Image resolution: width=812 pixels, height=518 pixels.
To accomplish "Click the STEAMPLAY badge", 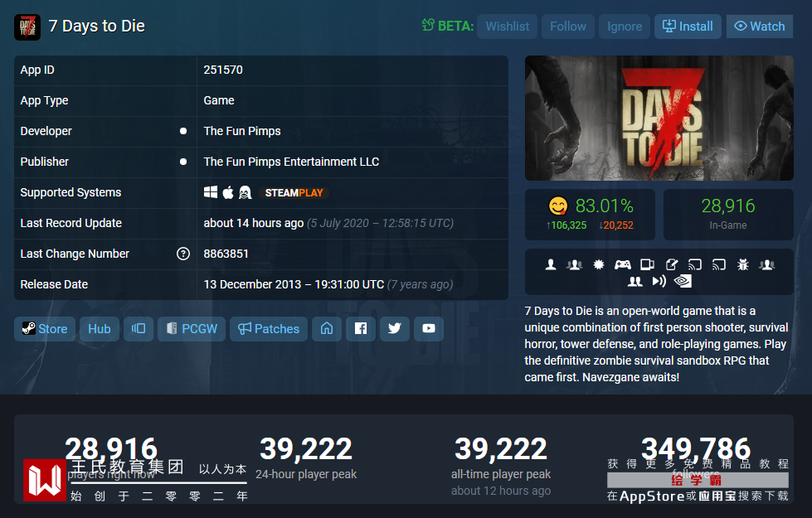I will [294, 193].
